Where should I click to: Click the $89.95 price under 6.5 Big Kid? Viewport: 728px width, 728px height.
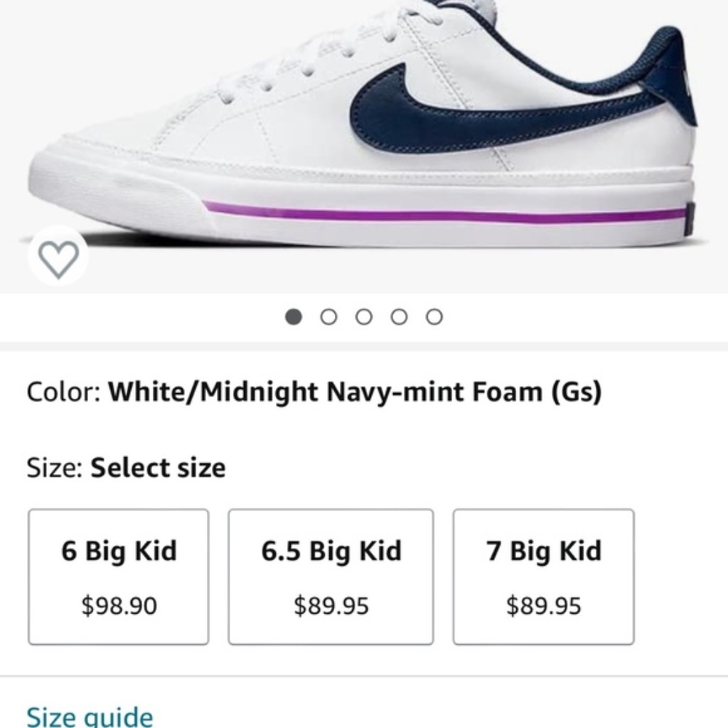[331, 605]
